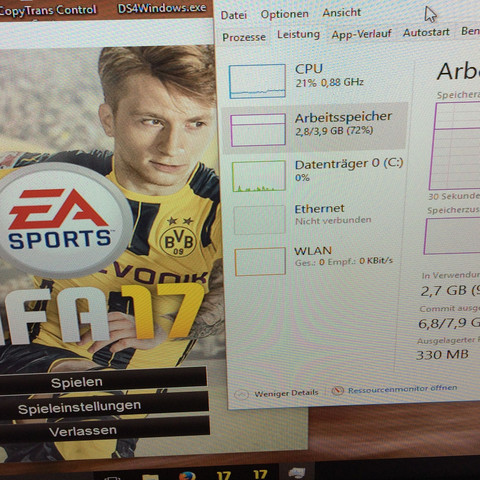This screenshot has height=480, width=480.
Task: Open Ressourcenmonitor öffnen link
Action: click(x=395, y=389)
